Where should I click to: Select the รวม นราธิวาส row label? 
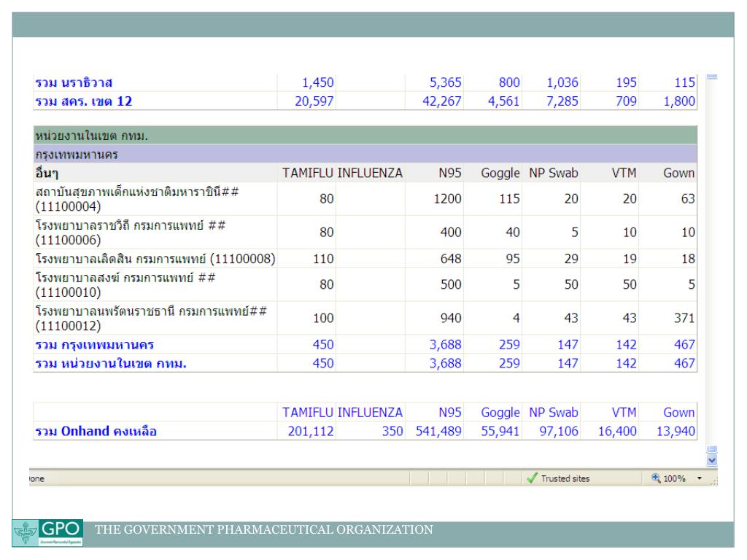[x=74, y=83]
